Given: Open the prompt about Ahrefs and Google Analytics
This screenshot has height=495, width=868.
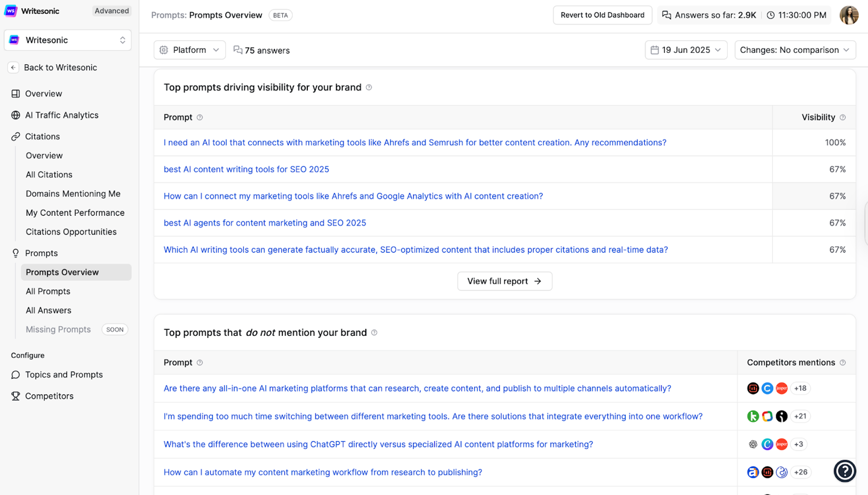Looking at the screenshot, I should (x=353, y=196).
